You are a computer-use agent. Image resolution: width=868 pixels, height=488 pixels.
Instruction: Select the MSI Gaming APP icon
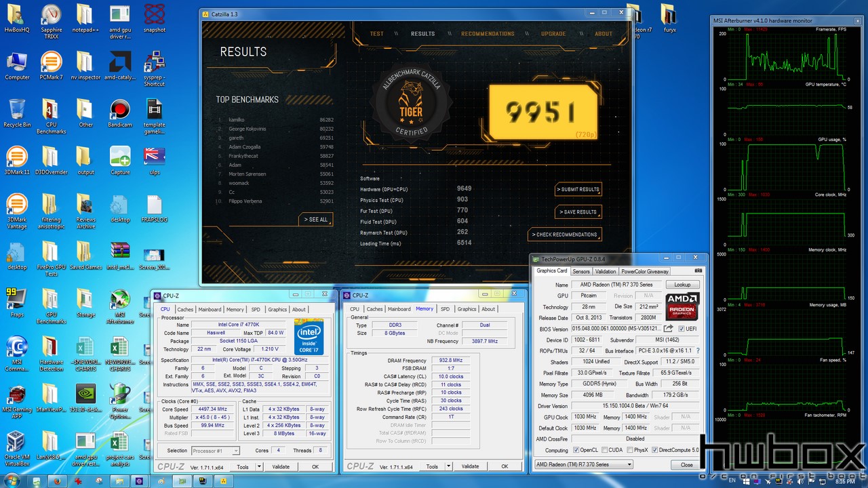[17, 398]
